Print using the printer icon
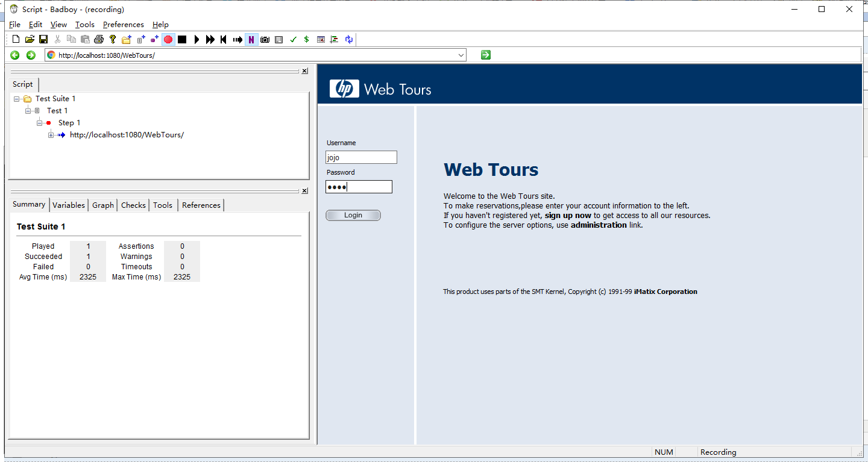The image size is (868, 462). pyautogui.click(x=99, y=40)
